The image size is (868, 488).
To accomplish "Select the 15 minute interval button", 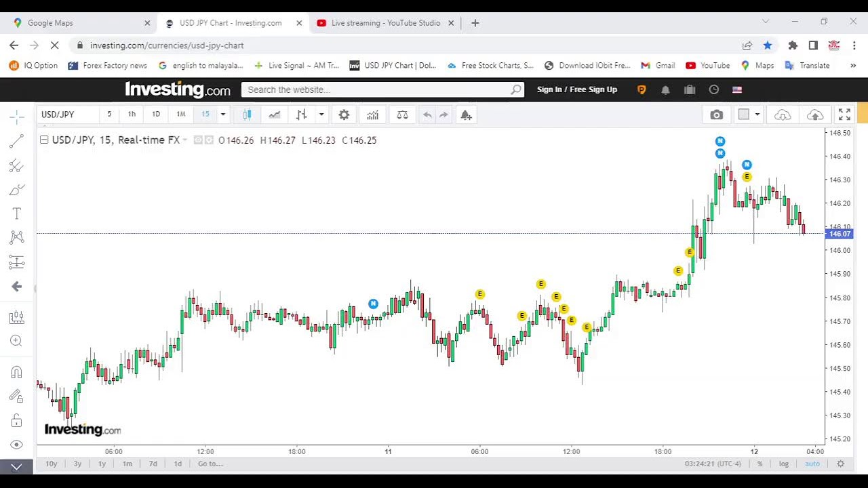I will pos(205,114).
